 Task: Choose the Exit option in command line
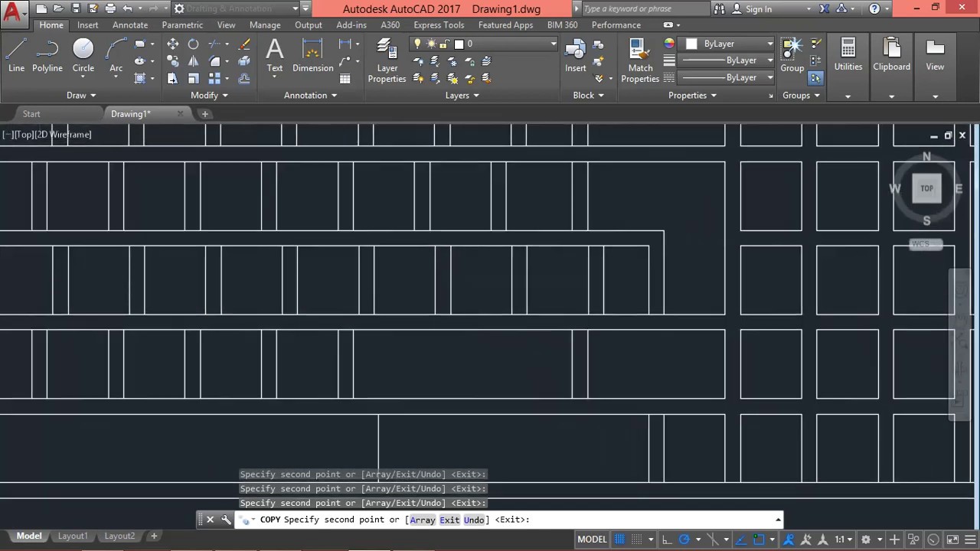click(449, 520)
